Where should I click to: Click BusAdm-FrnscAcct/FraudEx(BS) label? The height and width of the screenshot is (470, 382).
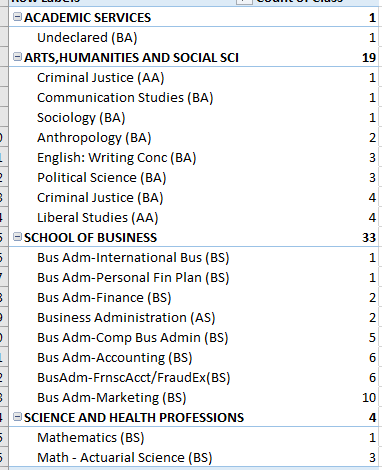point(134,378)
